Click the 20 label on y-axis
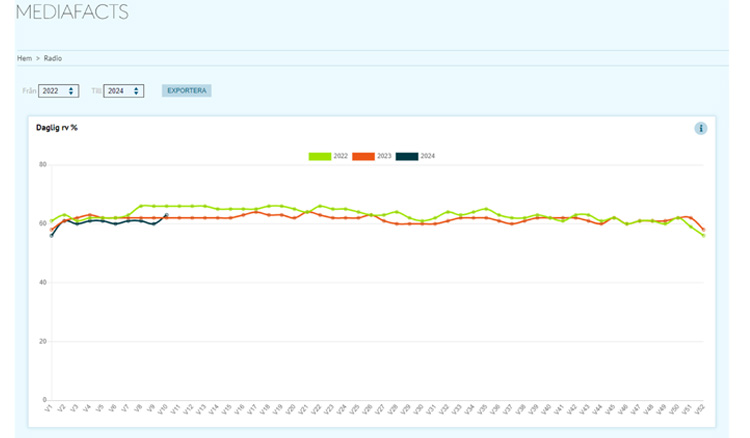The height and width of the screenshot is (438, 750). click(43, 341)
